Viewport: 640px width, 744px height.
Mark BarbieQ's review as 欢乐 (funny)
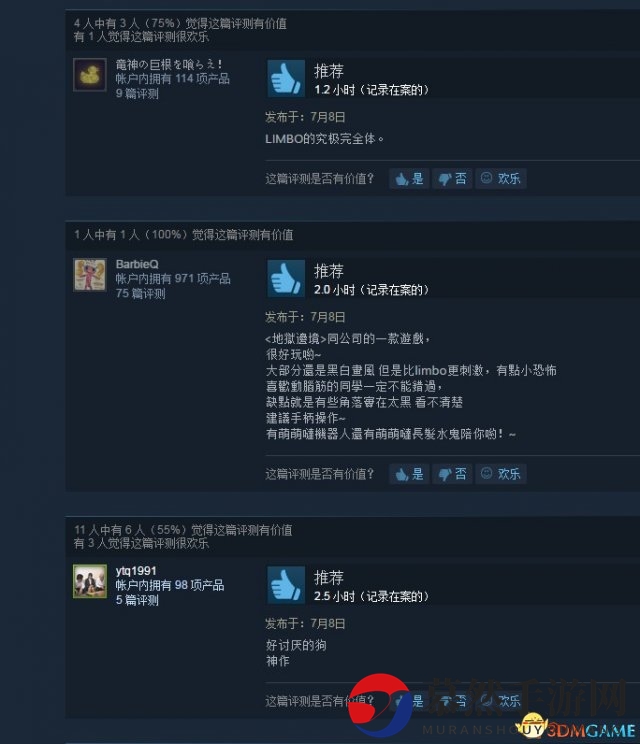tap(501, 474)
